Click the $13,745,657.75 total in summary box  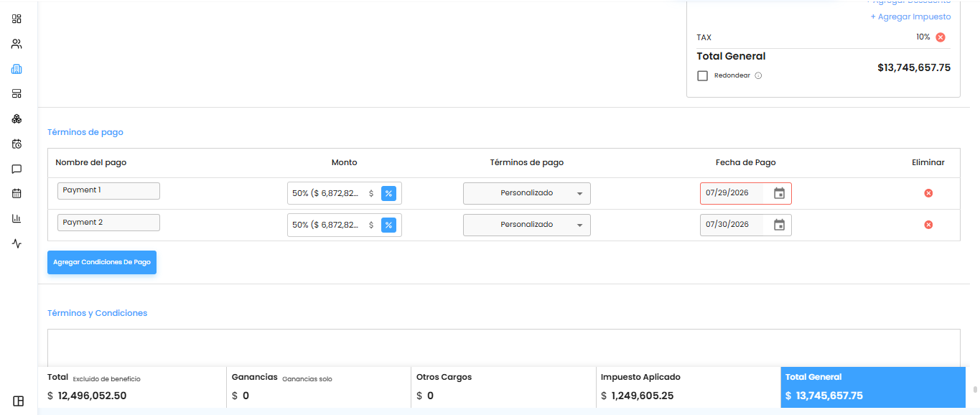coord(914,67)
